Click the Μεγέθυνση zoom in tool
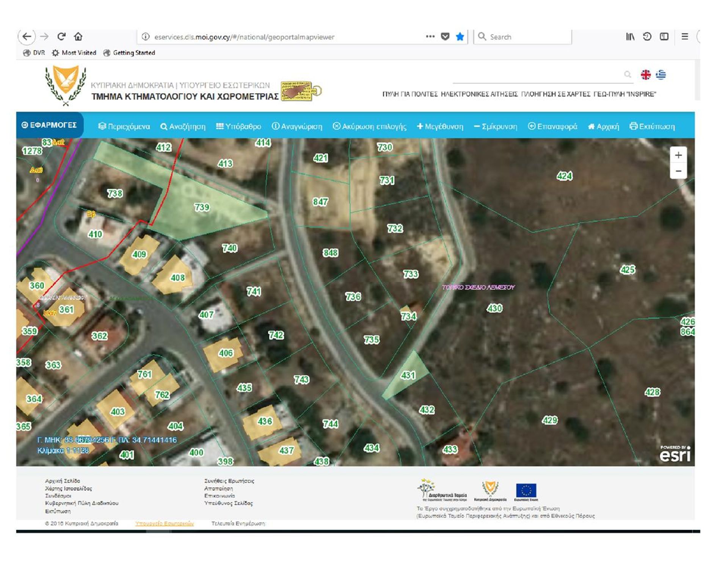Screen dimensions: 728x582 point(440,126)
